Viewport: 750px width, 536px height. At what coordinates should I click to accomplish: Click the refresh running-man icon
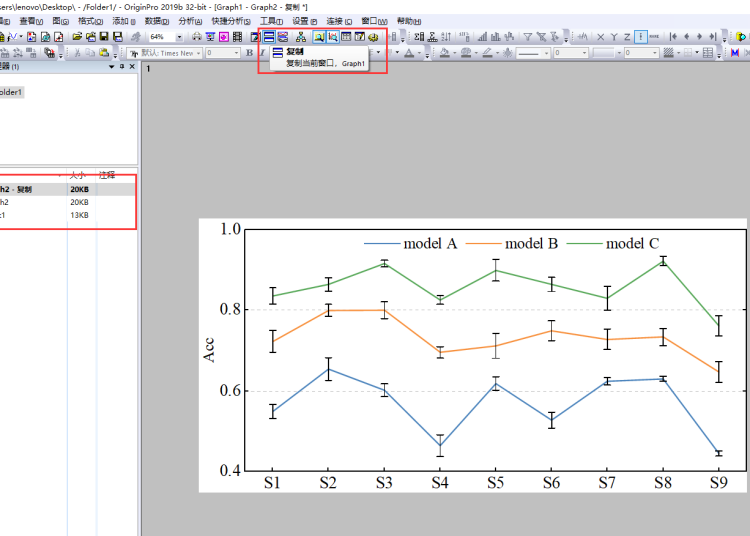(x=136, y=37)
